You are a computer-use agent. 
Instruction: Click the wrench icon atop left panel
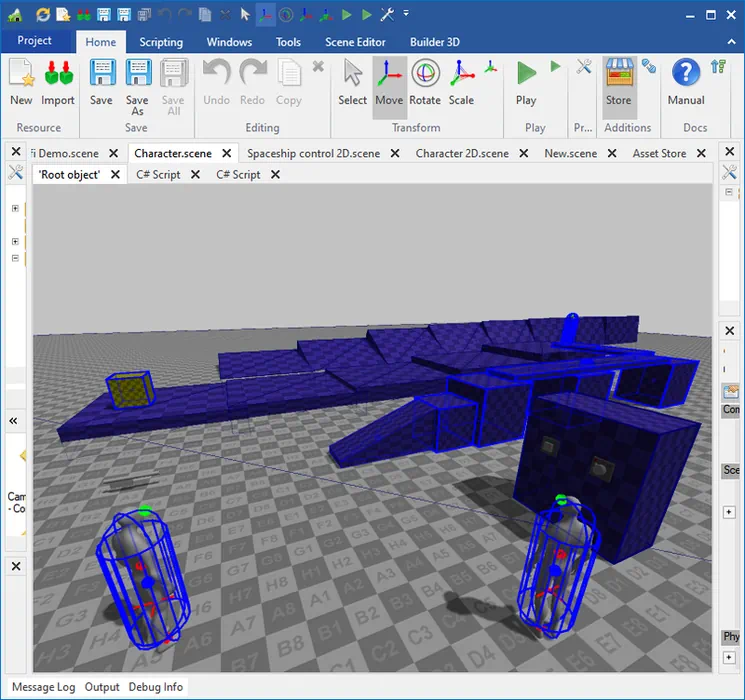pyautogui.click(x=16, y=173)
